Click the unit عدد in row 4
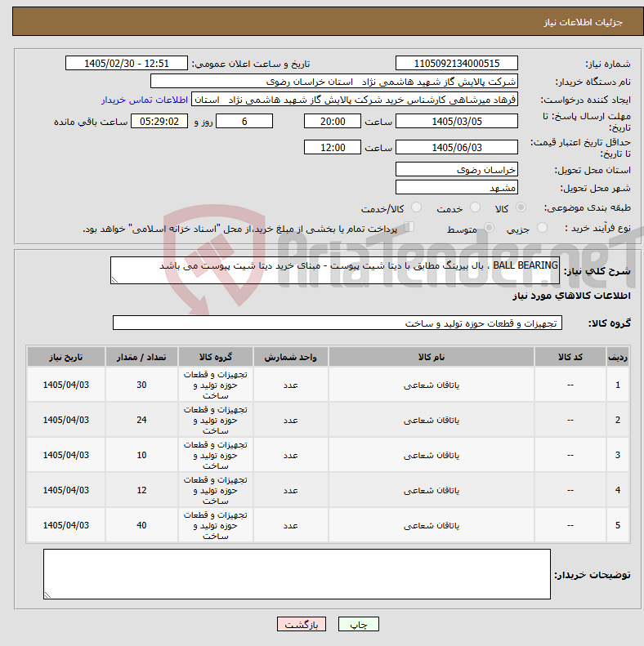Screen dimensions: 644x646 pyautogui.click(x=291, y=490)
